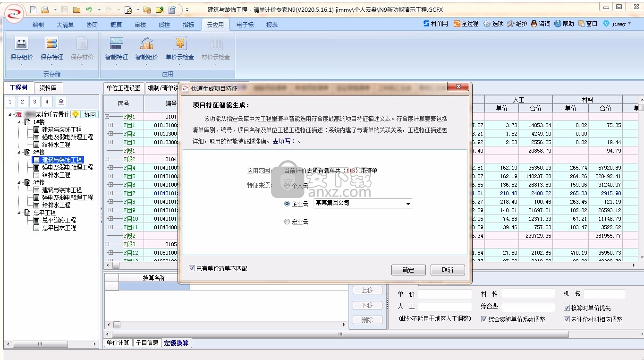
Task: Open the 材价网 shortcut
Action: (435, 24)
